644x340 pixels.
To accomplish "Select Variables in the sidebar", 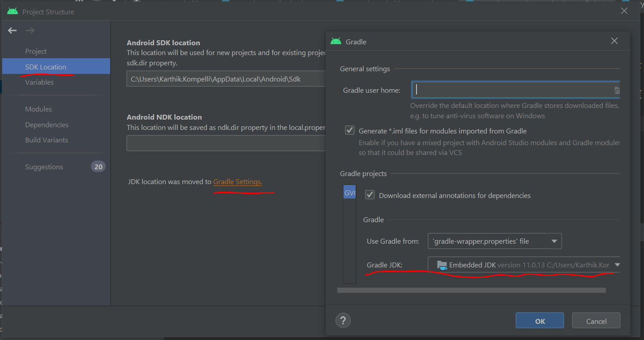I will 39,82.
